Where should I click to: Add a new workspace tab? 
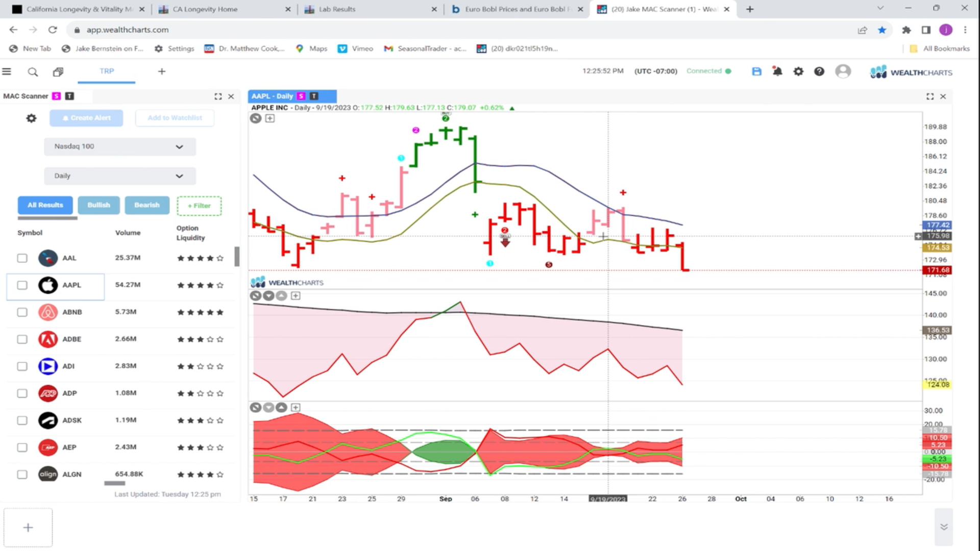pyautogui.click(x=162, y=71)
